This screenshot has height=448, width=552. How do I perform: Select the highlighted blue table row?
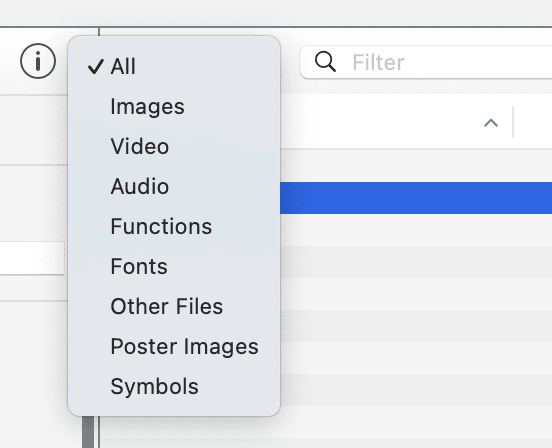416,198
